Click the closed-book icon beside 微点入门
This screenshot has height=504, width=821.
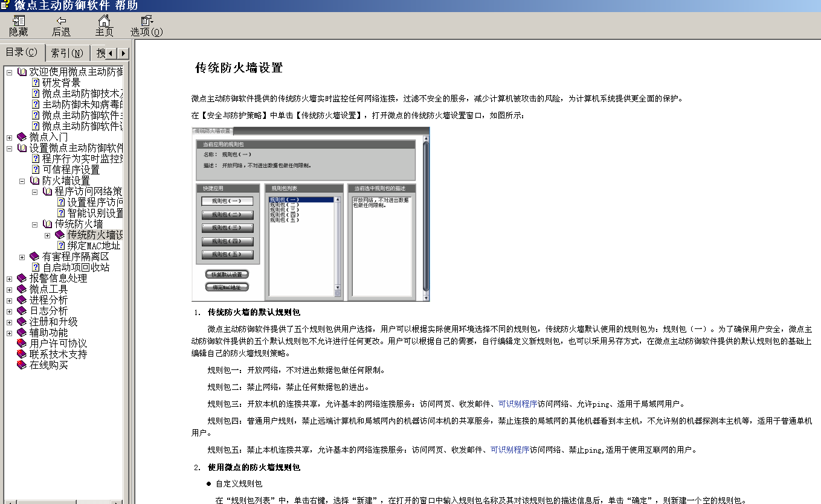[22, 137]
